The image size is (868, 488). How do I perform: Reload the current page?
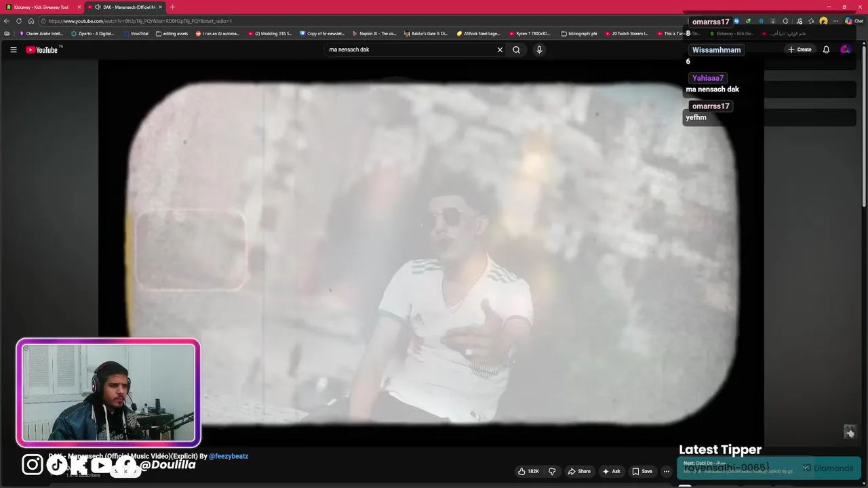19,21
